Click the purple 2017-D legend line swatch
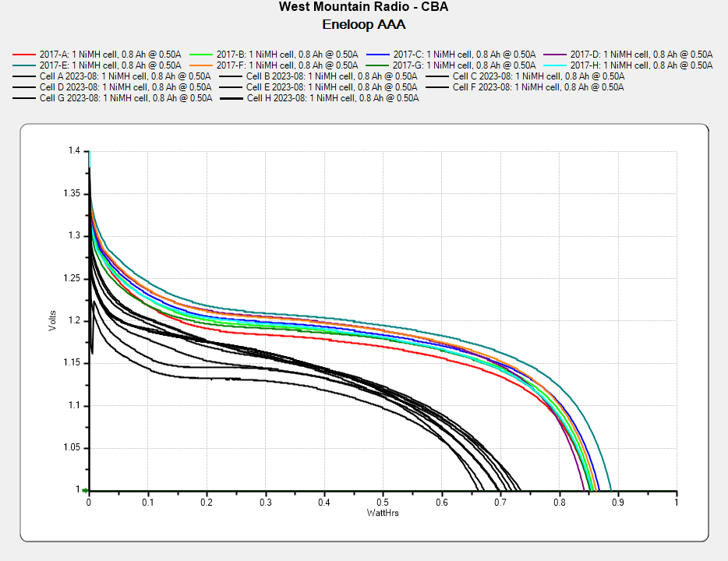Image resolution: width=728 pixels, height=561 pixels. click(x=556, y=55)
